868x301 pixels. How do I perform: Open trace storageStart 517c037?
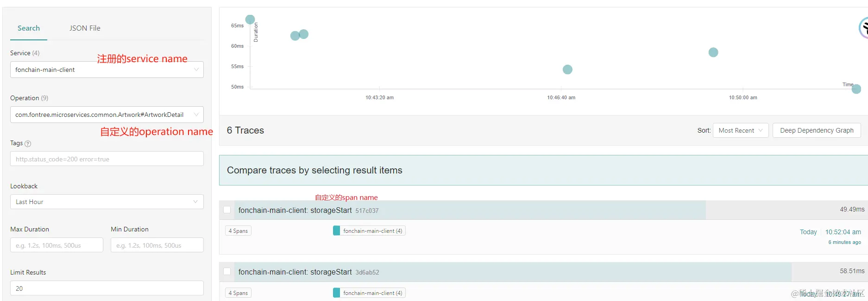click(308, 211)
